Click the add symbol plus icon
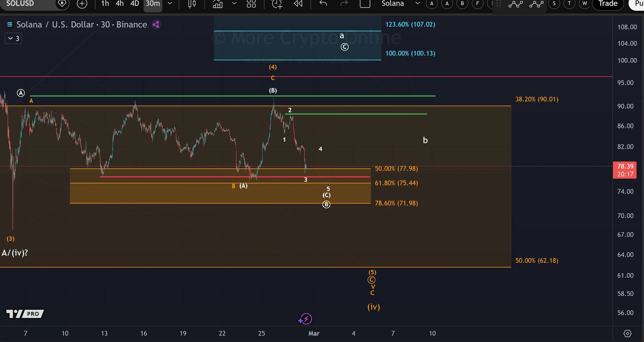 pyautogui.click(x=82, y=3)
